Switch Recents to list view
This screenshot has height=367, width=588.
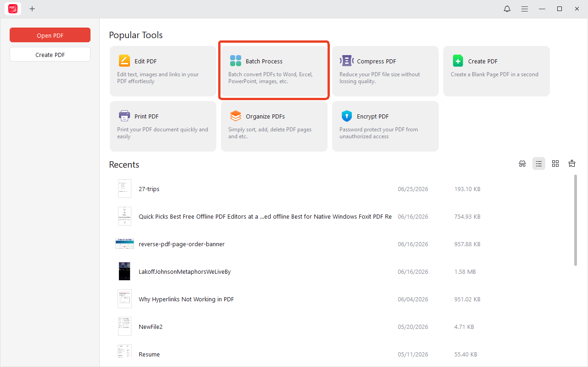pyautogui.click(x=539, y=164)
